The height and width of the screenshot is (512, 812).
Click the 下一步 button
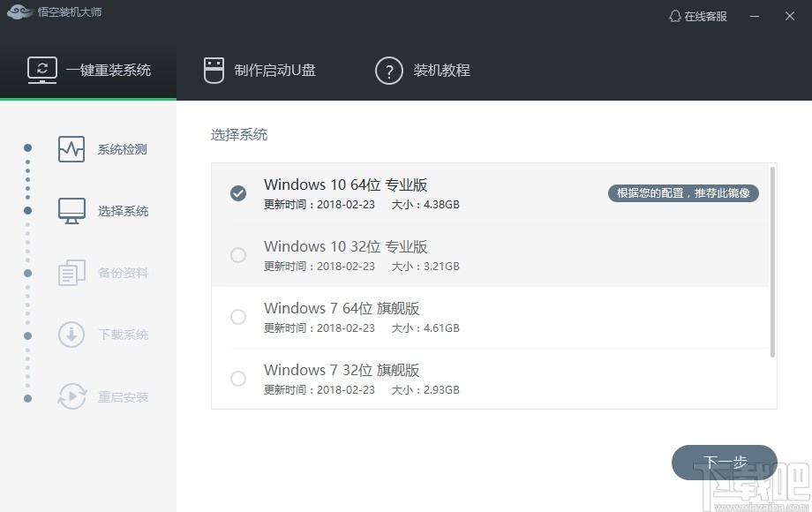(724, 463)
